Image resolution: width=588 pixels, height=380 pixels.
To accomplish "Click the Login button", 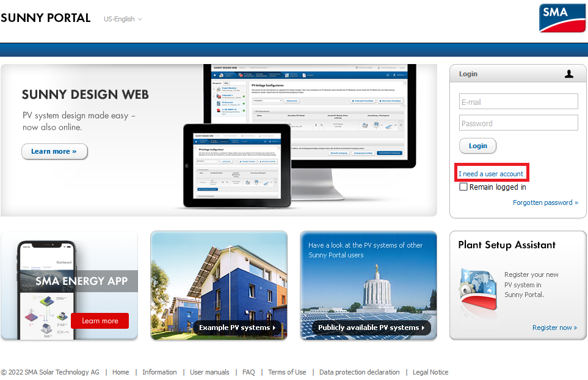I will click(477, 146).
